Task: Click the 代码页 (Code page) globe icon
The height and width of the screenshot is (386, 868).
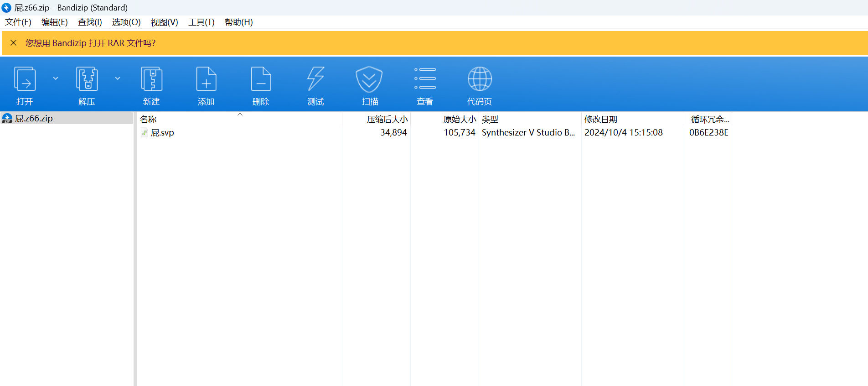Action: (480, 78)
